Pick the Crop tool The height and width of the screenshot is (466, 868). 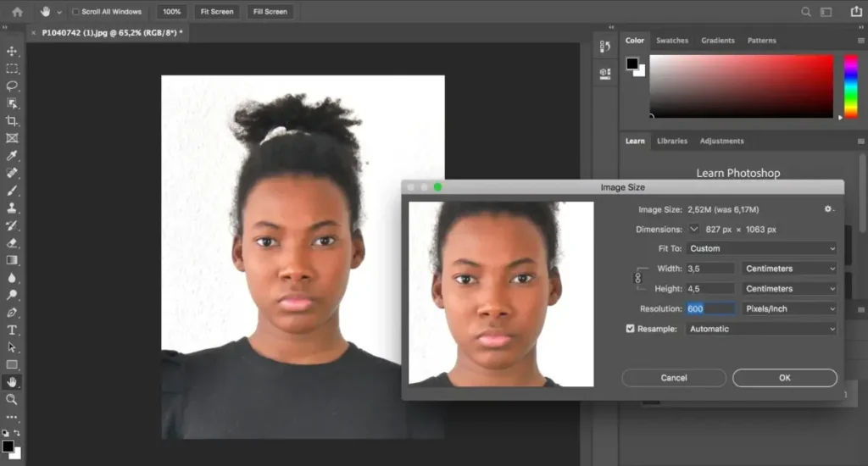(12, 120)
